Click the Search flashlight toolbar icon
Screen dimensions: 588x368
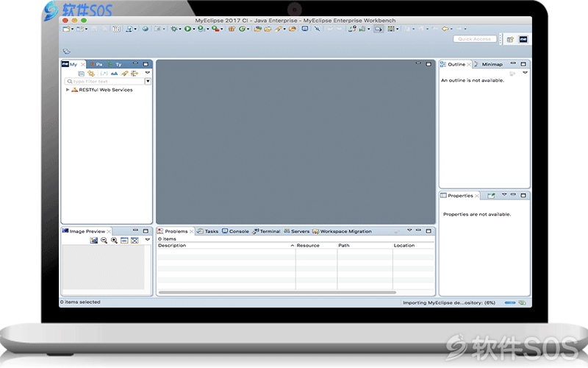278,29
